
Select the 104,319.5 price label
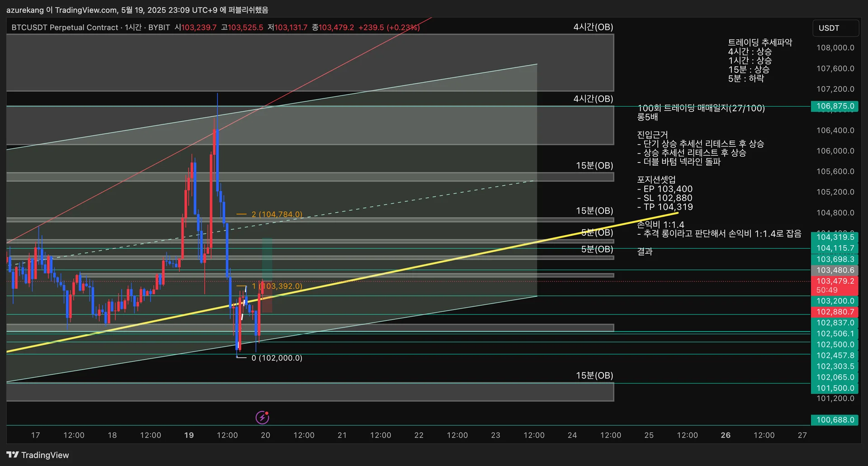(x=835, y=237)
